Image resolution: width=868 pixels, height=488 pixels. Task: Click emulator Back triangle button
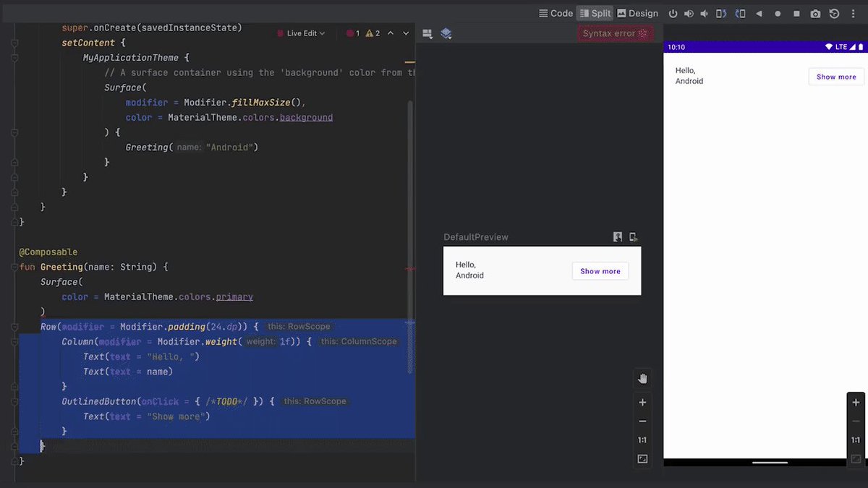759,14
